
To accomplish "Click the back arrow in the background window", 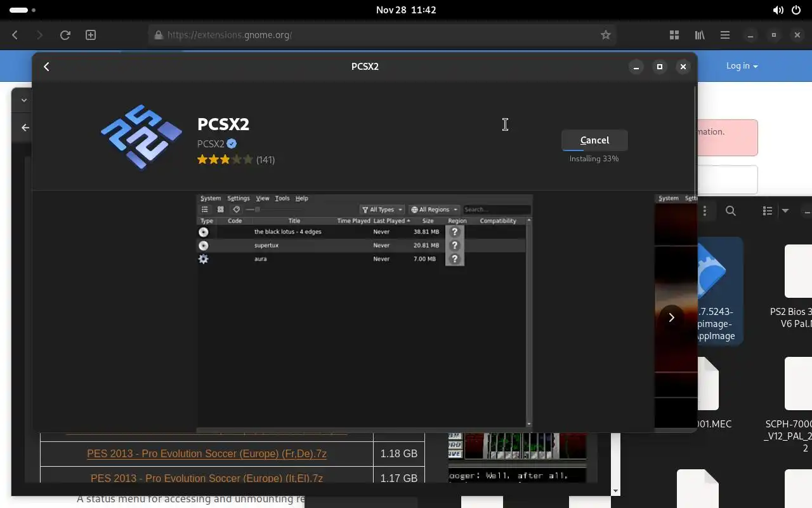I will [x=25, y=128].
